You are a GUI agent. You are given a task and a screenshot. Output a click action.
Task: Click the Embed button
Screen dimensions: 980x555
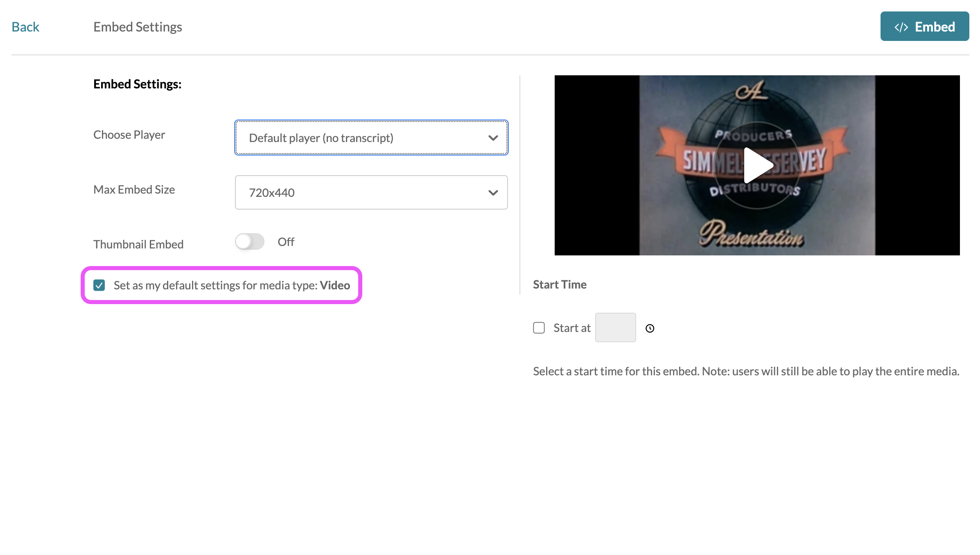point(924,27)
